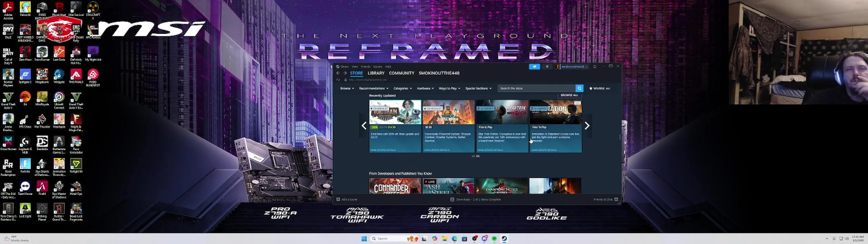Screen dimensions: 868x244
Task: Open Downloads status in Steam footer
Action: pos(475,200)
